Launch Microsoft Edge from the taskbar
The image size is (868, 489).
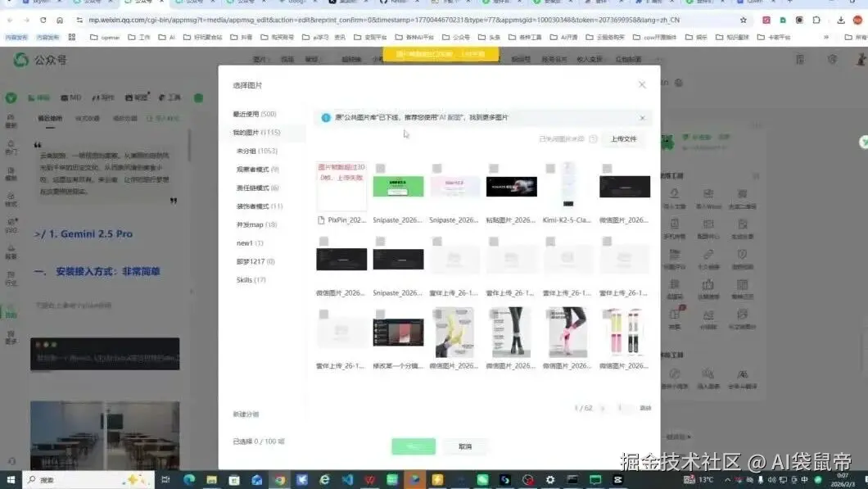point(189,480)
